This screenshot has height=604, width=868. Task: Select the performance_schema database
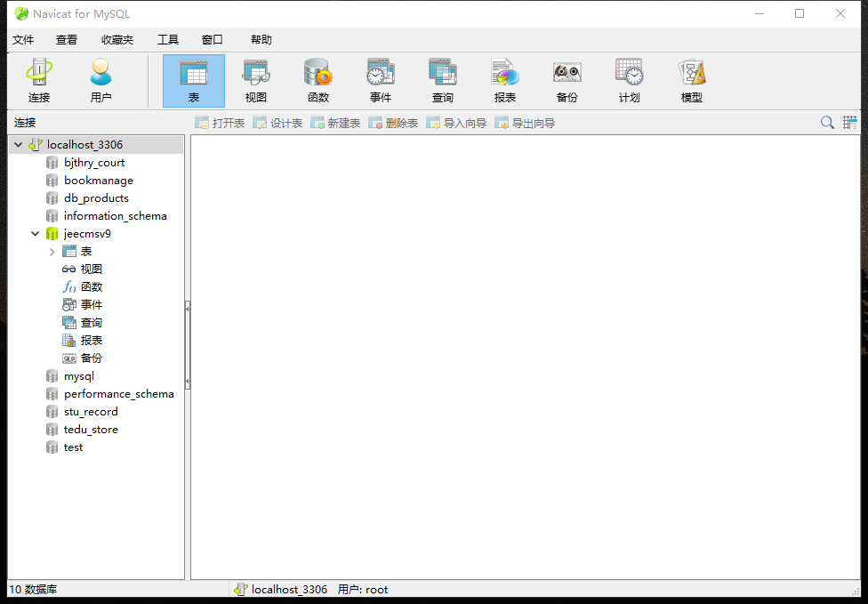tap(119, 394)
